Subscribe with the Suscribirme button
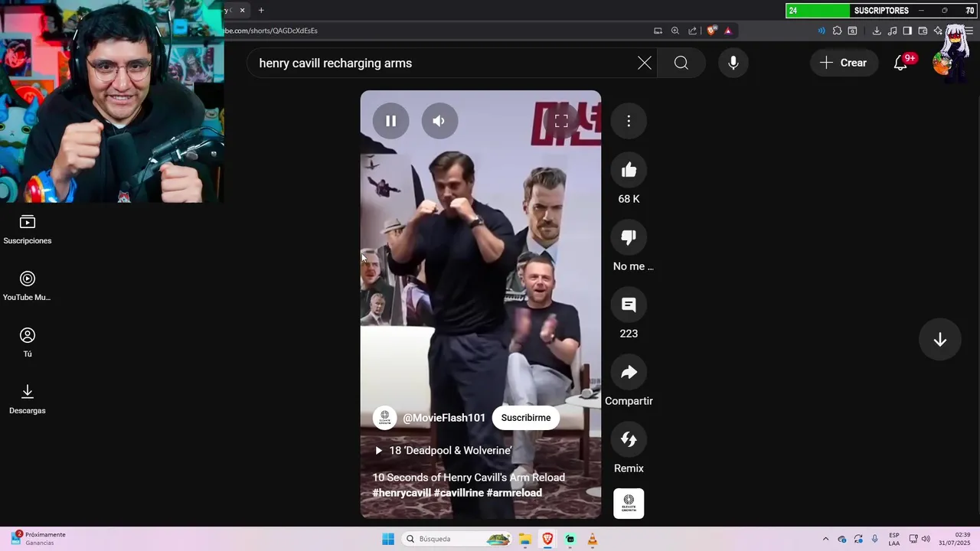Viewport: 980px width, 551px height. (x=526, y=418)
